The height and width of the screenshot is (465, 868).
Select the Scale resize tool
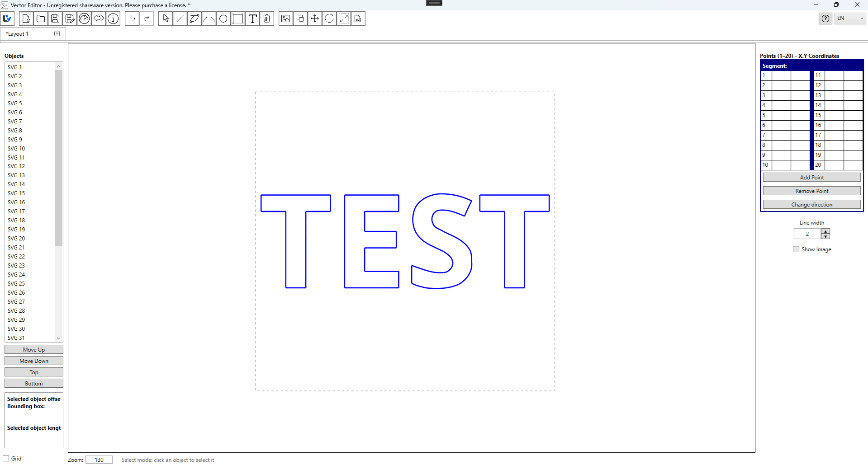(x=344, y=19)
